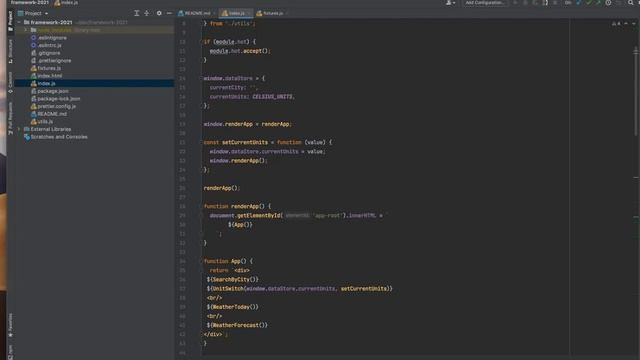640x360 pixels.
Task: Hide the Project panel with minus icon
Action: click(x=169, y=13)
